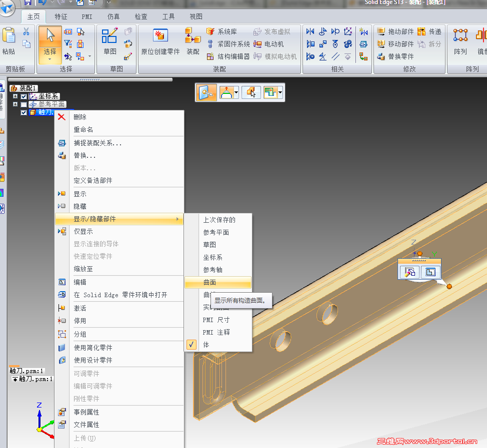
Task: Choose Rename (重命名) in context menu
Action: pyautogui.click(x=119, y=130)
